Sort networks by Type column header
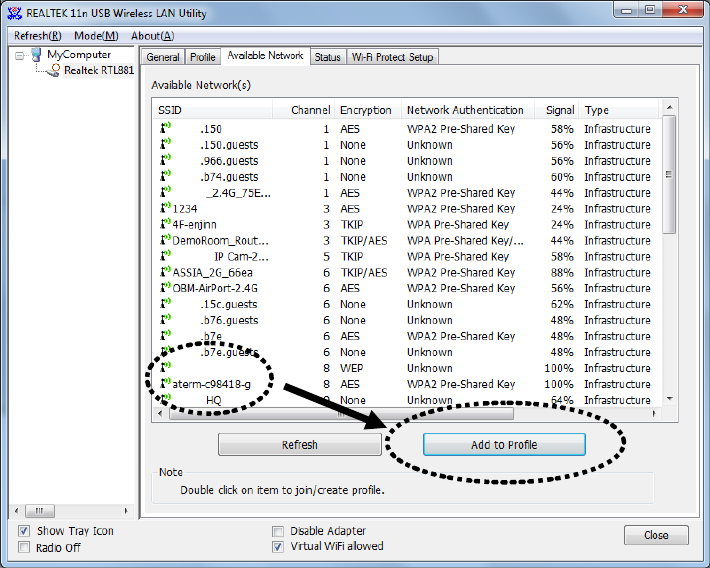710x568 pixels. [x=618, y=110]
